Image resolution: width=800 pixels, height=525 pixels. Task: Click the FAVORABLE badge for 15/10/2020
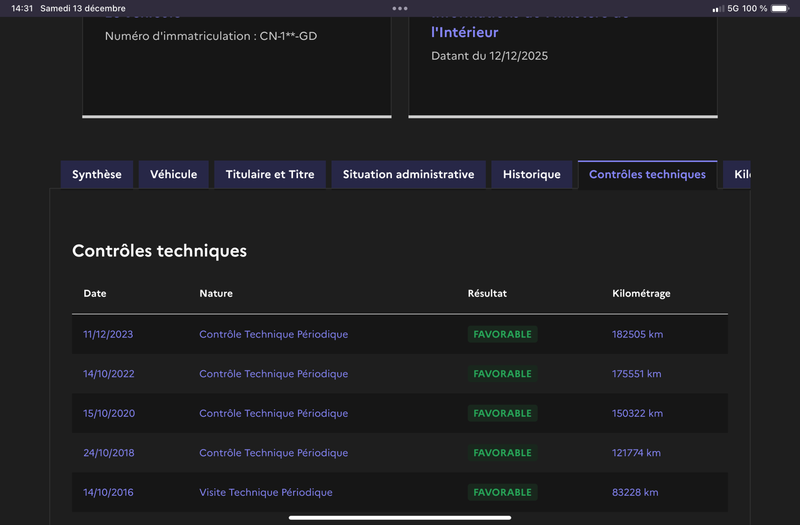(x=502, y=413)
